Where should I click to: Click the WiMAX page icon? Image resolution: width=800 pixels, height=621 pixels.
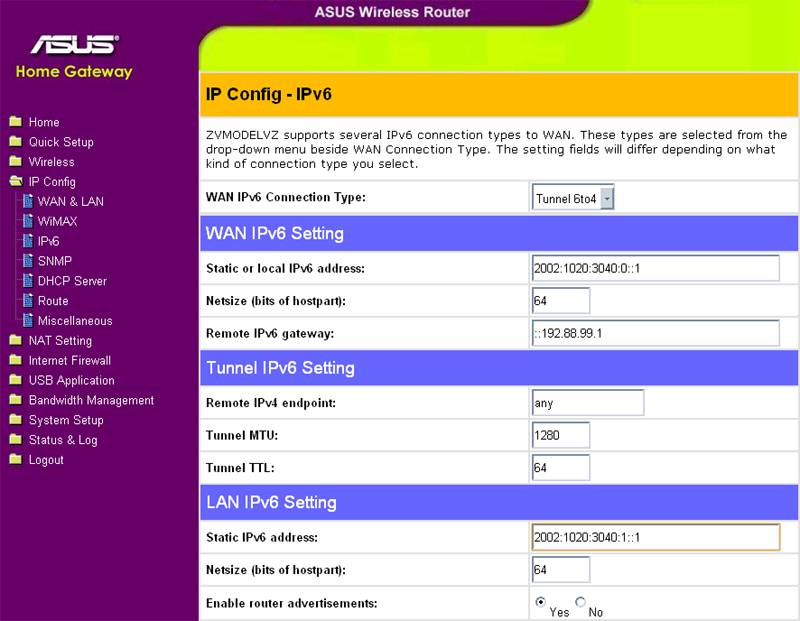(28, 221)
